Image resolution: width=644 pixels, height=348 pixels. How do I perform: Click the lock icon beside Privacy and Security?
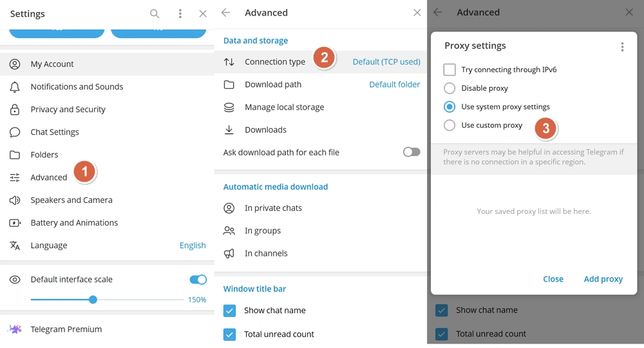15,110
